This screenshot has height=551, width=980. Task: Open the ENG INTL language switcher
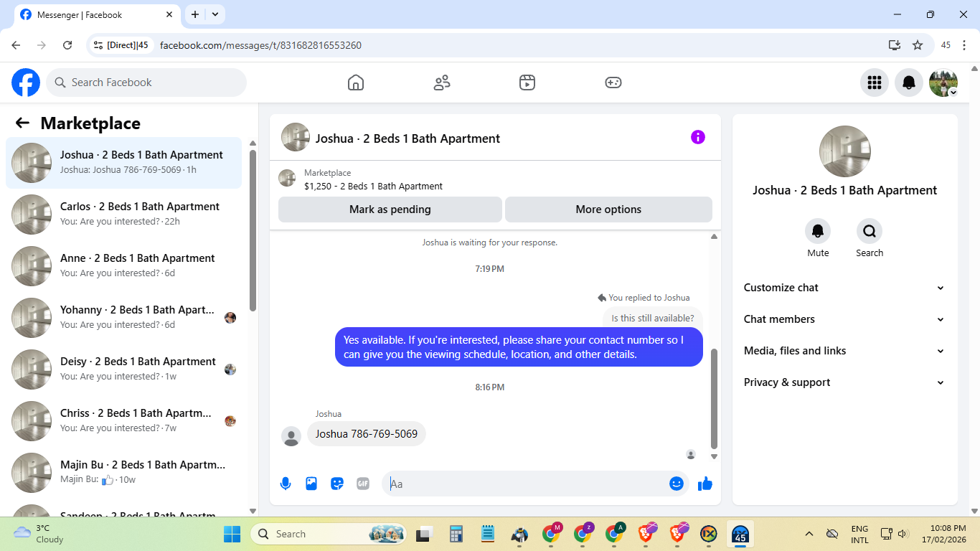pyautogui.click(x=859, y=534)
